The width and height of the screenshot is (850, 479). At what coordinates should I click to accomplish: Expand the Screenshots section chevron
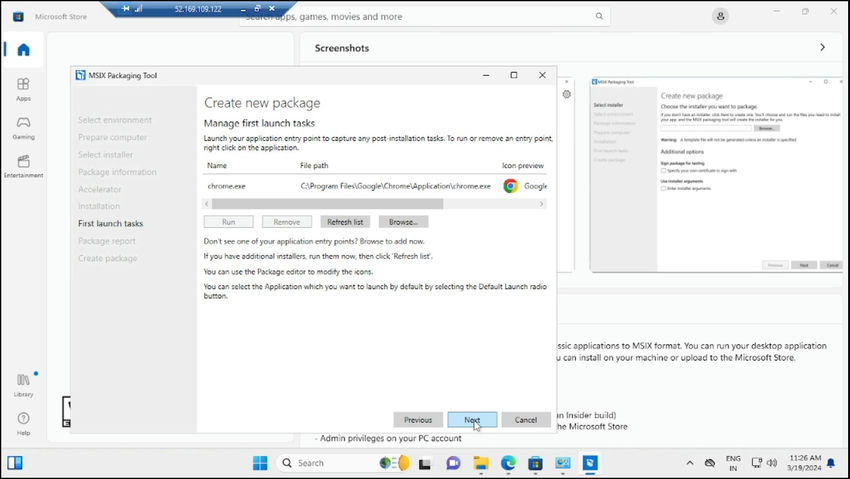pos(822,48)
